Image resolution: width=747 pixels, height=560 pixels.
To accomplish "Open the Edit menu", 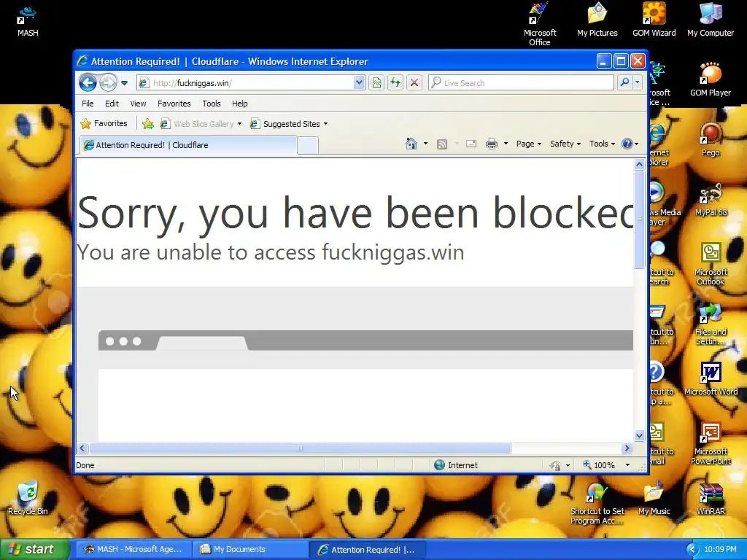I will [x=112, y=104].
